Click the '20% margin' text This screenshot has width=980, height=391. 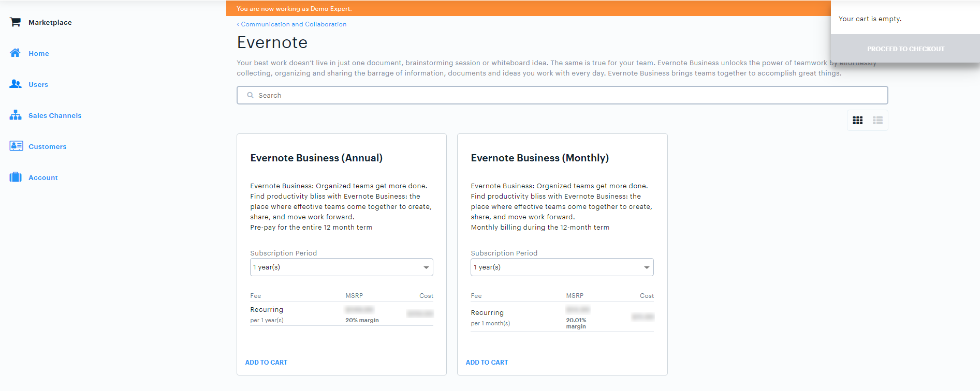point(362,320)
